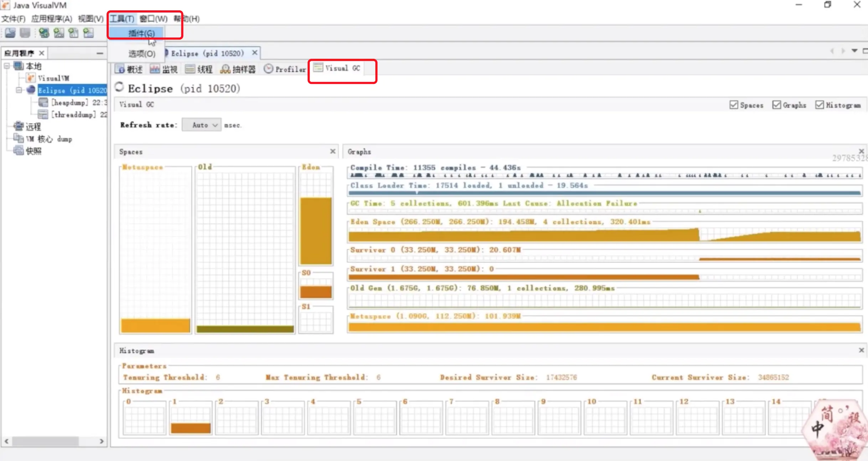Image resolution: width=868 pixels, height=461 pixels.
Task: Click the Add VM Coredump toolbar icon
Action: point(73,33)
